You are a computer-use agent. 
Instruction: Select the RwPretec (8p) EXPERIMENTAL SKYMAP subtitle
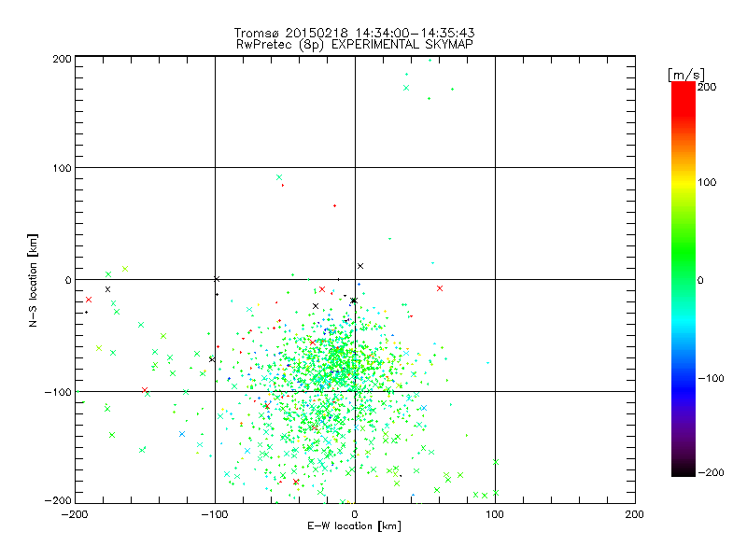(x=355, y=44)
